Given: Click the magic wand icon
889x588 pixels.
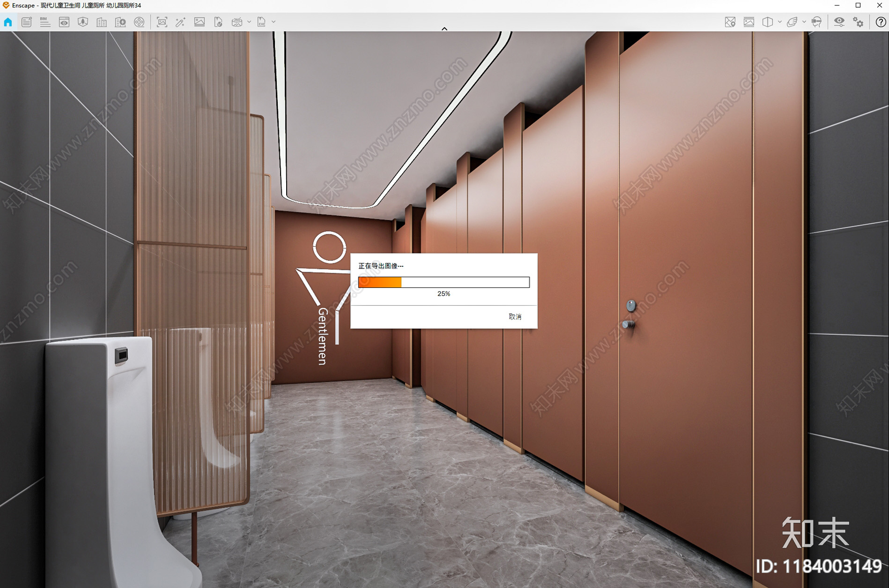Looking at the screenshot, I should (x=181, y=22).
